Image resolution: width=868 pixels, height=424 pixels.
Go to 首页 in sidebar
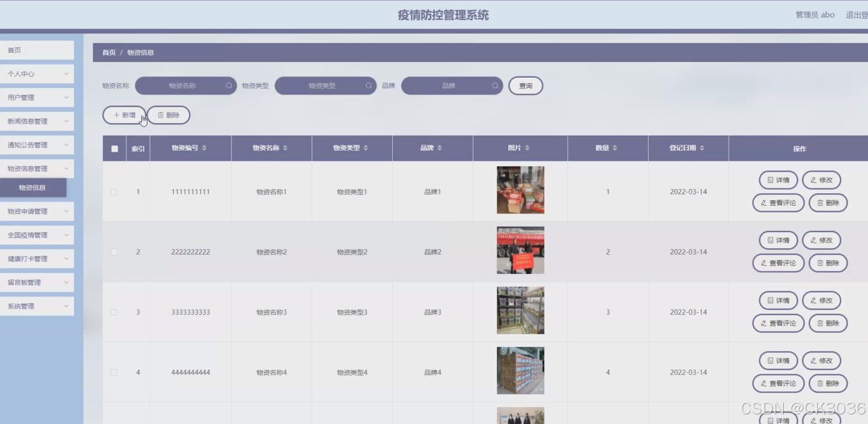coord(37,50)
